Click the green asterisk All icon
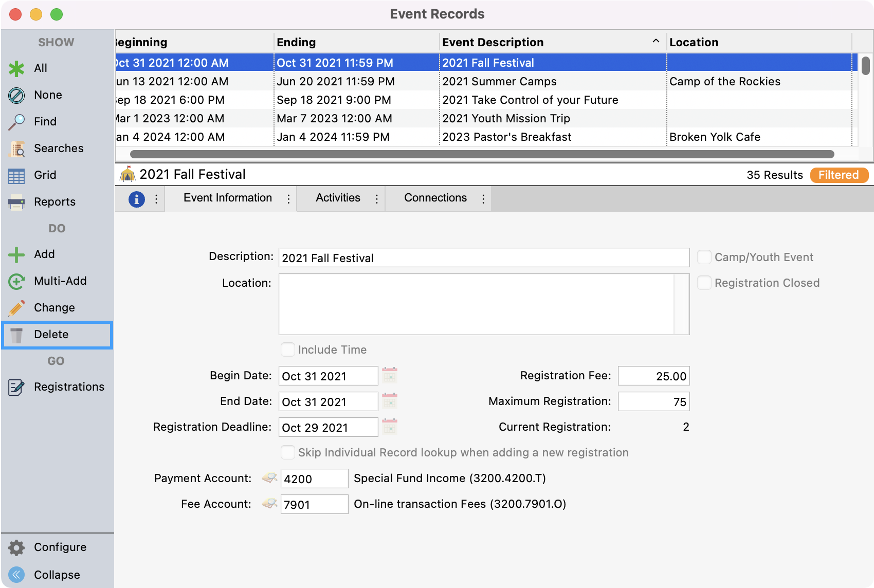This screenshot has width=874, height=588. click(x=16, y=68)
